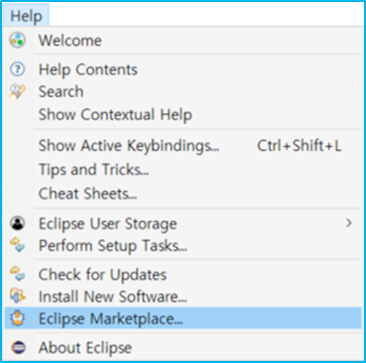Open the Help menu in menu bar
The image size is (366, 363).
(26, 16)
